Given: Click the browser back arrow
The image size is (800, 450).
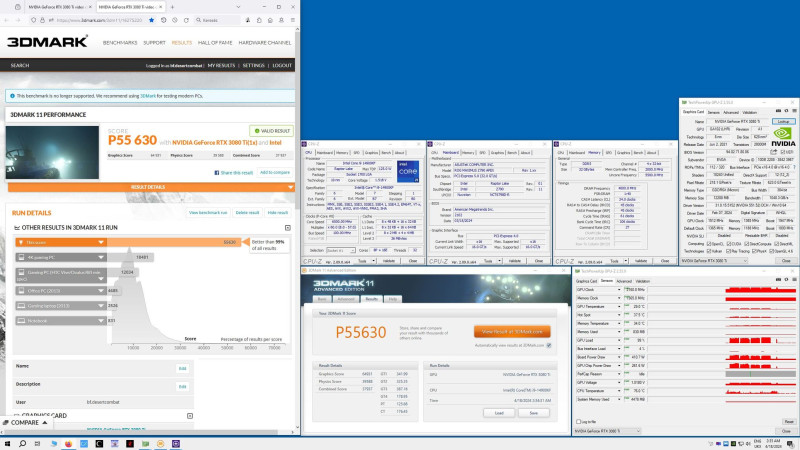Looking at the screenshot, I should [x=7, y=20].
